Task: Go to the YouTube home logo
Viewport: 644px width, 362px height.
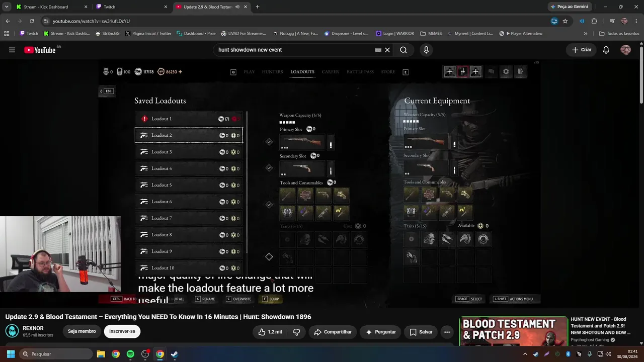Action: pos(40,50)
